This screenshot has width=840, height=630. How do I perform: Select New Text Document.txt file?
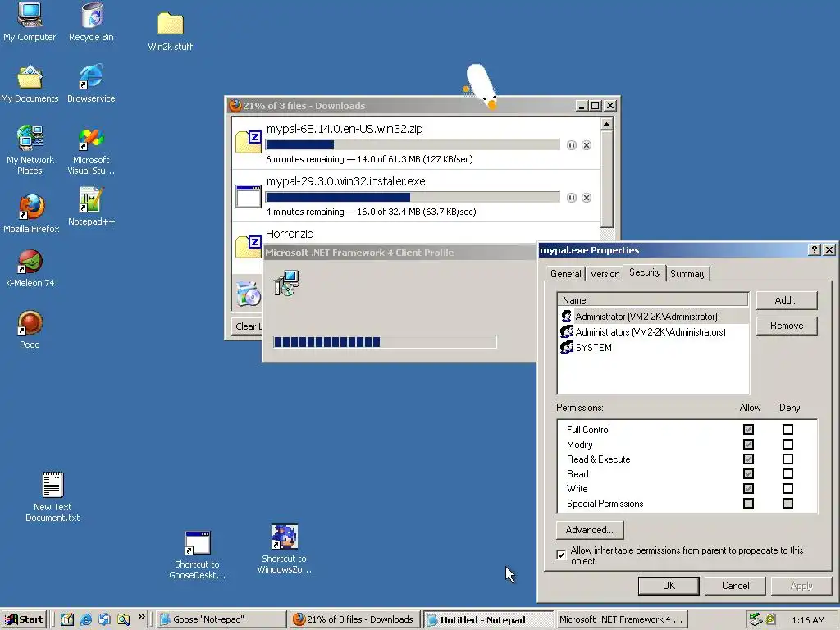point(52,496)
